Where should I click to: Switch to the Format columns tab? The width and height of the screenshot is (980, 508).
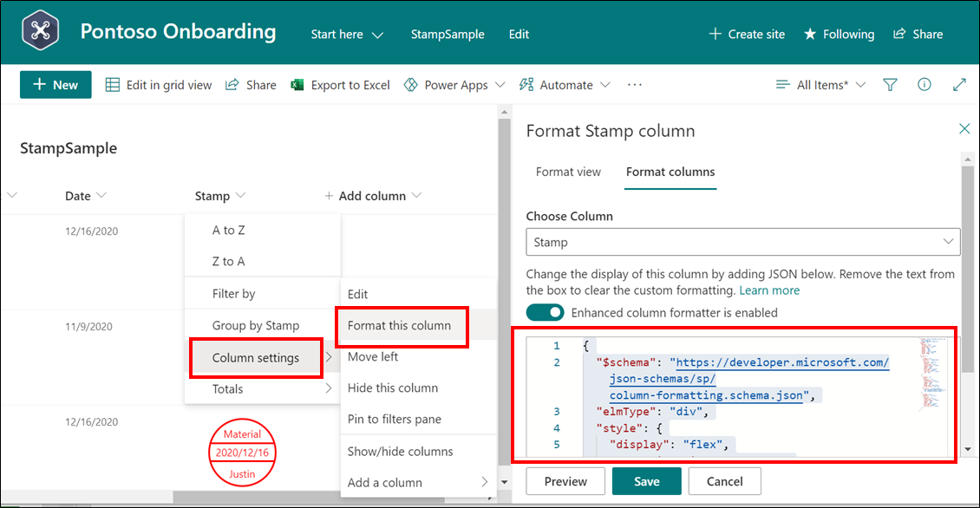pos(670,172)
